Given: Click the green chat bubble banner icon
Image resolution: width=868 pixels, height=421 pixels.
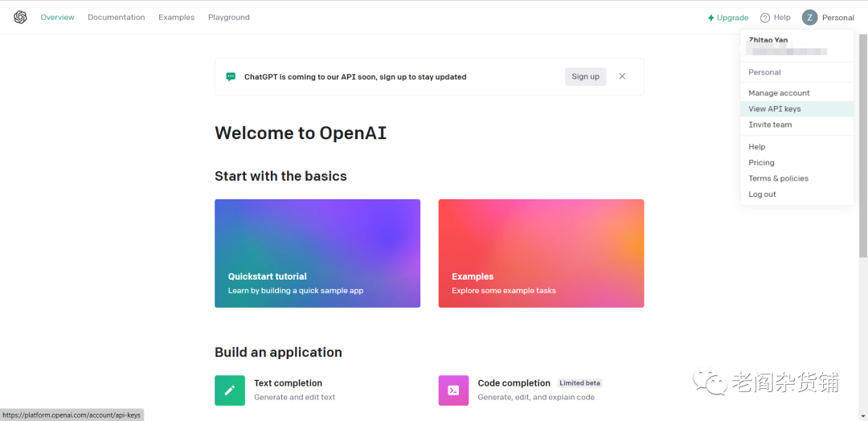Looking at the screenshot, I should coord(231,77).
